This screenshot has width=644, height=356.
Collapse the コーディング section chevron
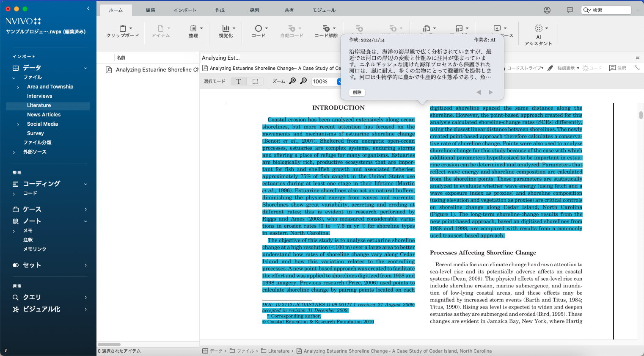[x=85, y=184]
